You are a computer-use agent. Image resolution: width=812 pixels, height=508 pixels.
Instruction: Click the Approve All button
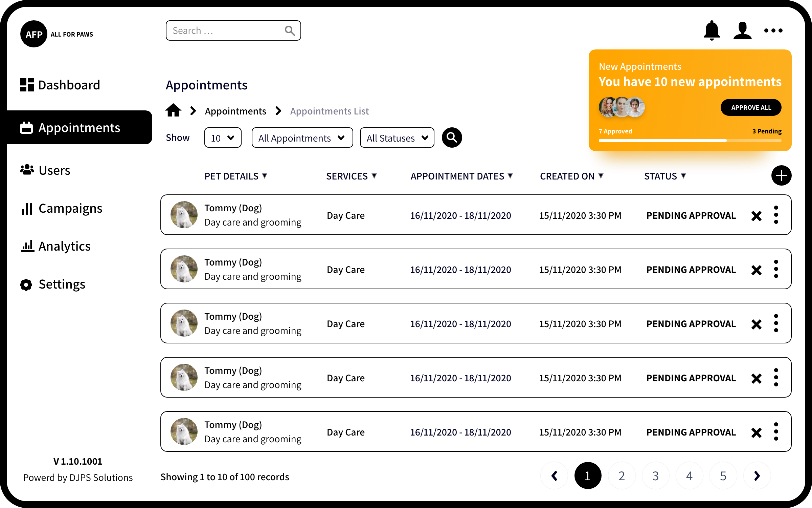pyautogui.click(x=751, y=107)
